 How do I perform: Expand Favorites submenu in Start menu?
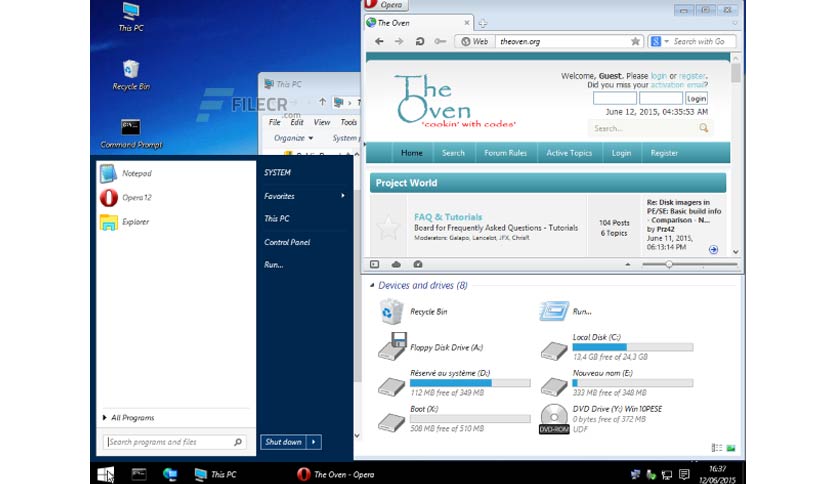click(304, 196)
